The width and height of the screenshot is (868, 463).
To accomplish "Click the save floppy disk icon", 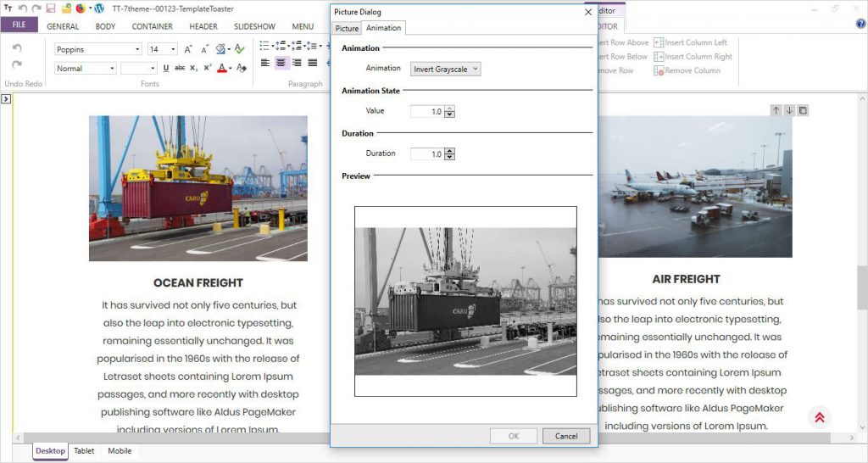I will tap(50, 8).
